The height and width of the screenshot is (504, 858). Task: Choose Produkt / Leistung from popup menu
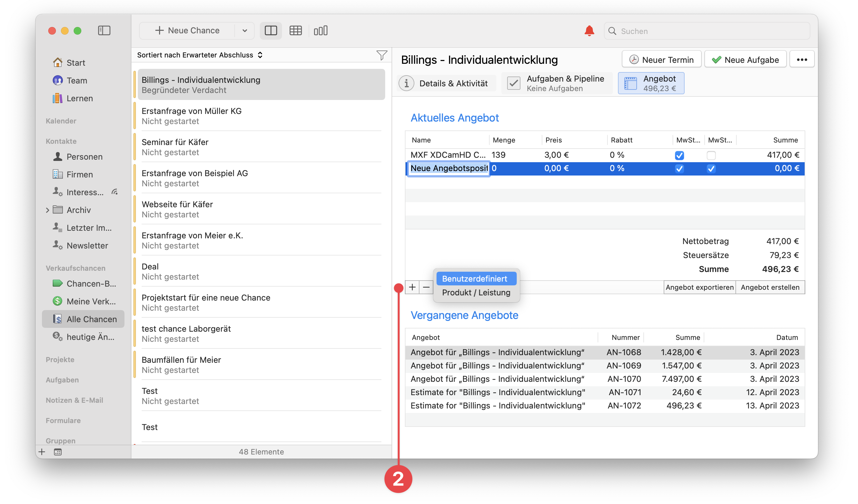tap(476, 293)
